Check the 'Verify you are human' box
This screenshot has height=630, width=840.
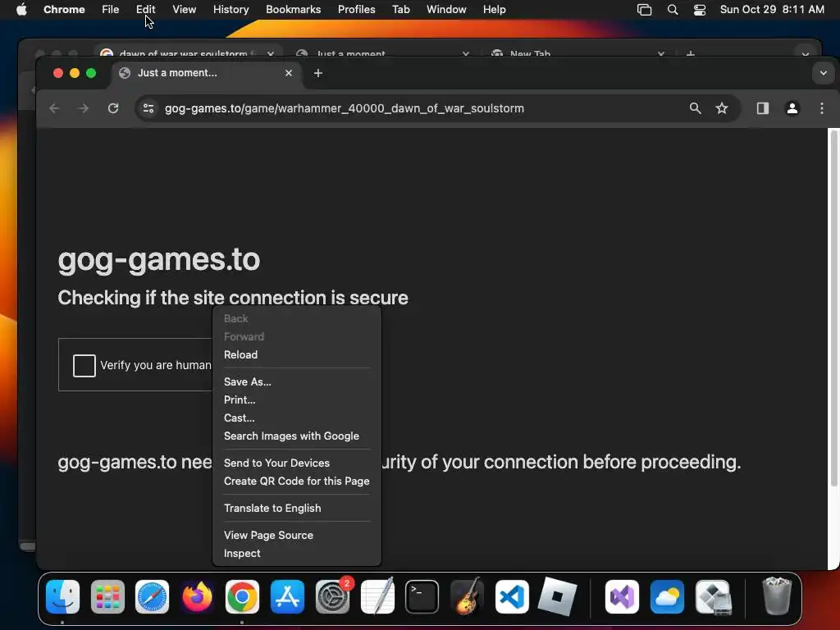[x=84, y=365]
